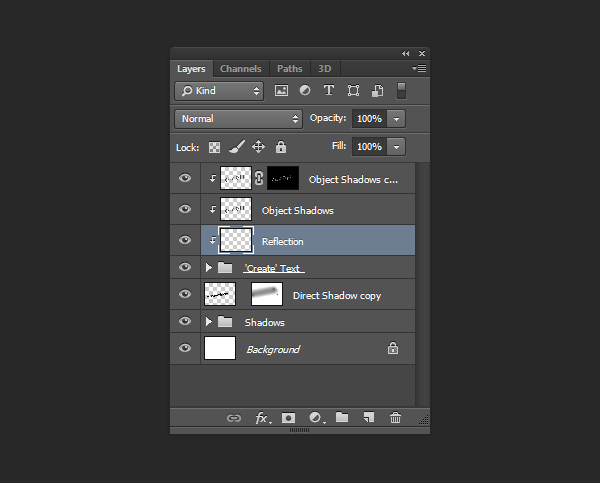Lock all padlock icon
This screenshot has height=483, width=600.
[x=281, y=147]
